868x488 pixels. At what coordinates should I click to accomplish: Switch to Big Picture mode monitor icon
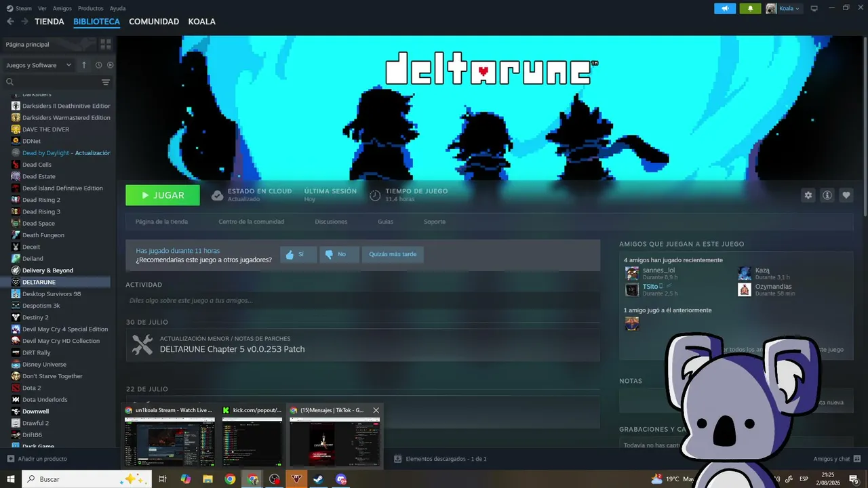point(814,8)
